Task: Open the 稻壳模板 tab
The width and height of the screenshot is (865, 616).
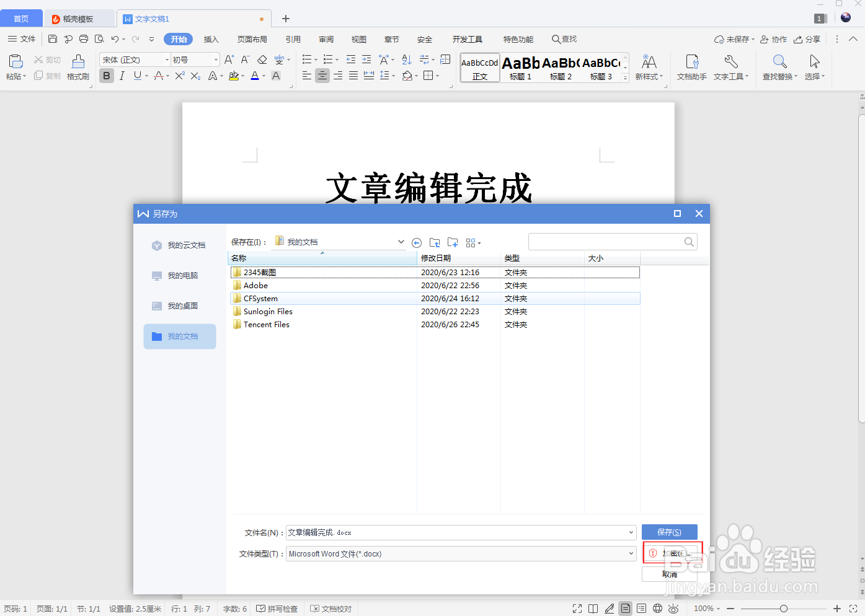Action: point(79,19)
